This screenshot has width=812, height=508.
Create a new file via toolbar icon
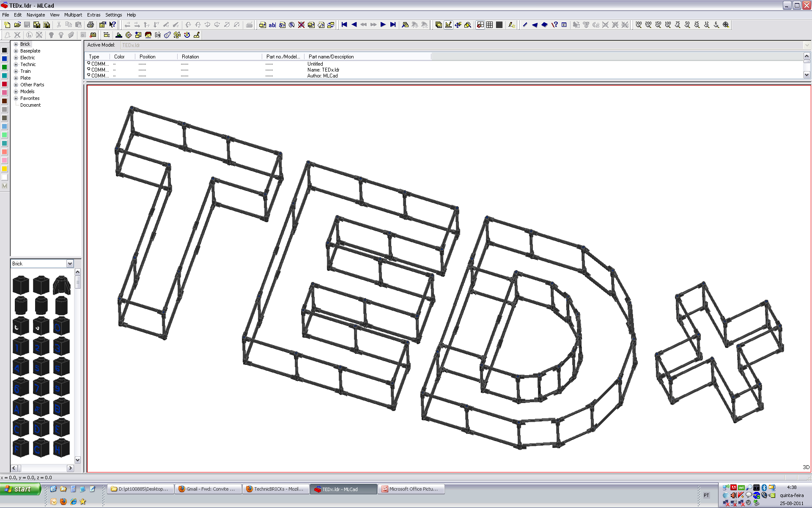[x=7, y=25]
